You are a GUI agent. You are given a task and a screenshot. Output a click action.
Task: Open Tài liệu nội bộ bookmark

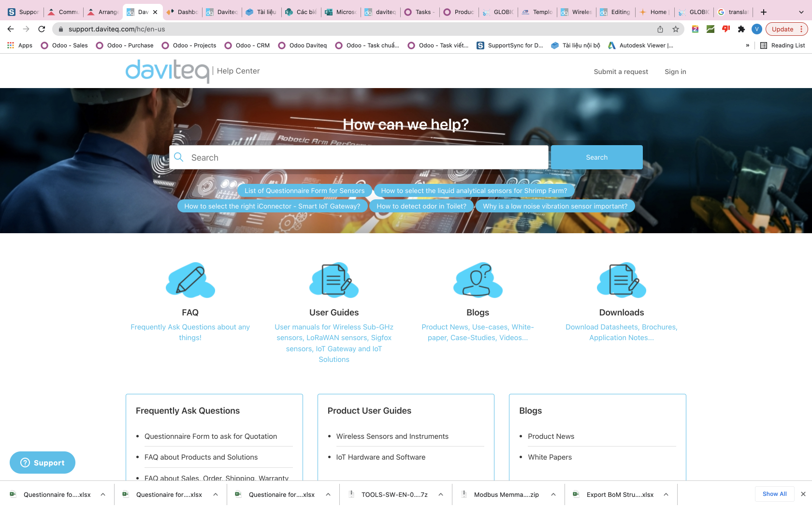[x=576, y=45]
